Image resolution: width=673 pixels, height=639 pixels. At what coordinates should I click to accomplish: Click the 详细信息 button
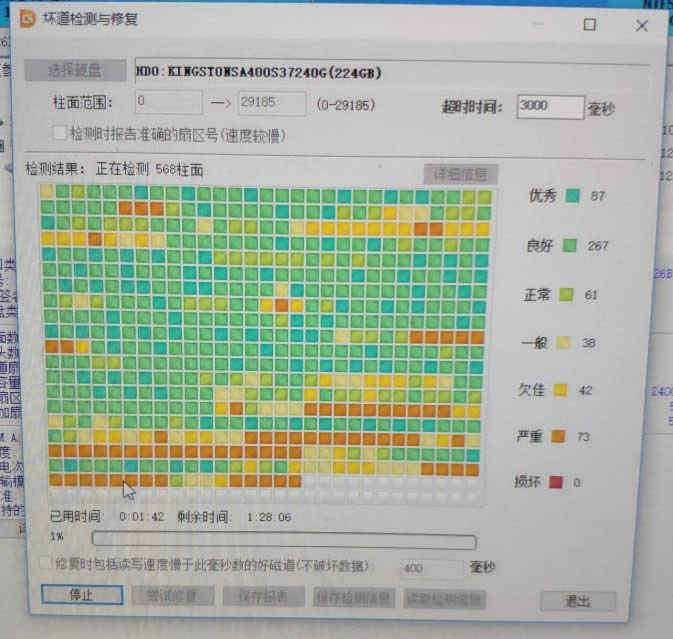[x=461, y=175]
